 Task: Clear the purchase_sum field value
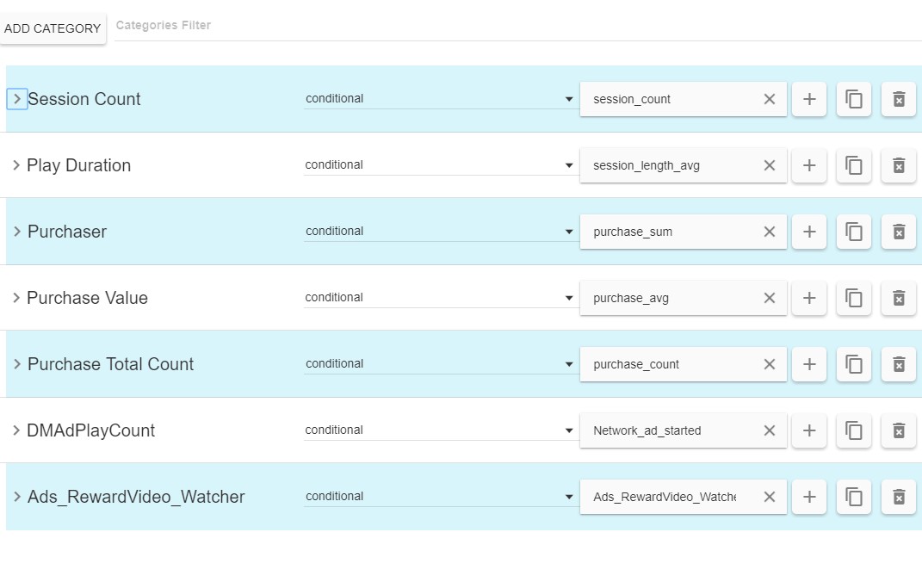(x=770, y=232)
